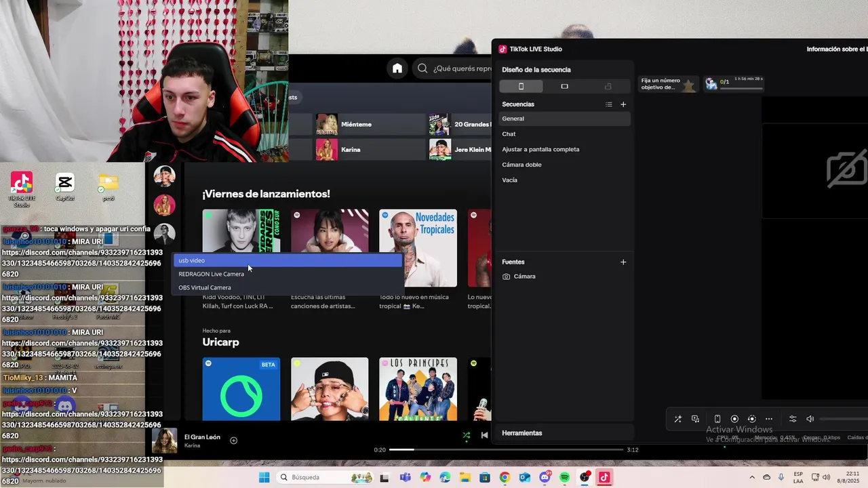This screenshot has height=488, width=868.
Task: Select the dual-screen layout option
Action: click(x=608, y=86)
